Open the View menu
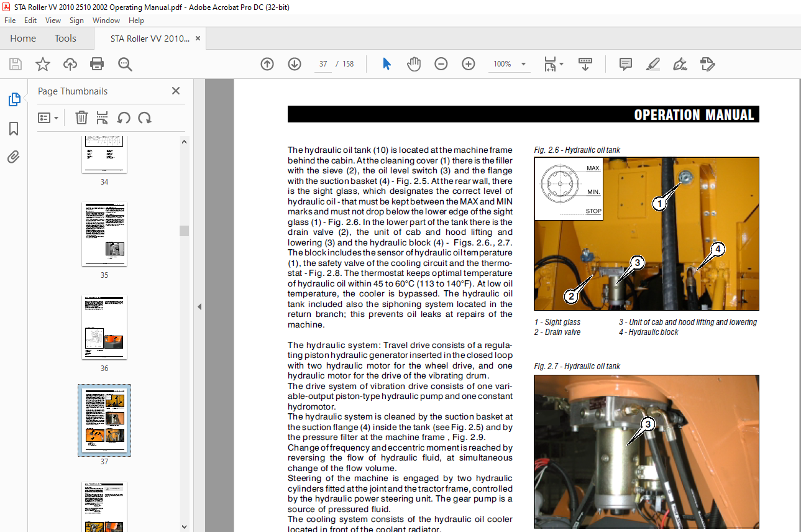Image resolution: width=801 pixels, height=532 pixels. click(x=53, y=21)
